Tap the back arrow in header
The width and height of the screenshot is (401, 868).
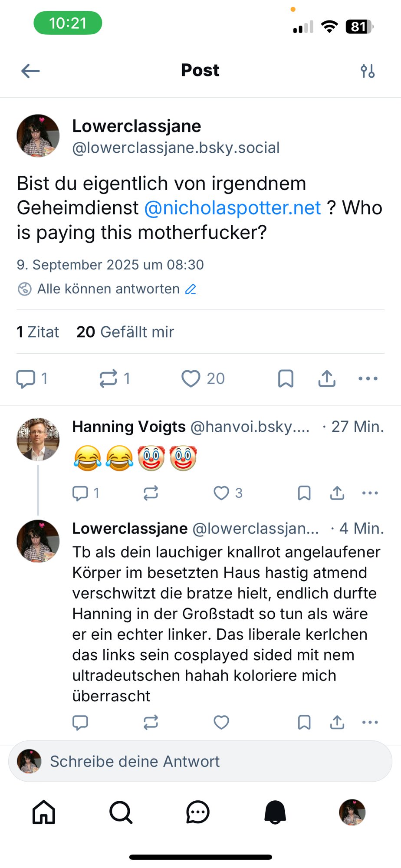pos(30,71)
